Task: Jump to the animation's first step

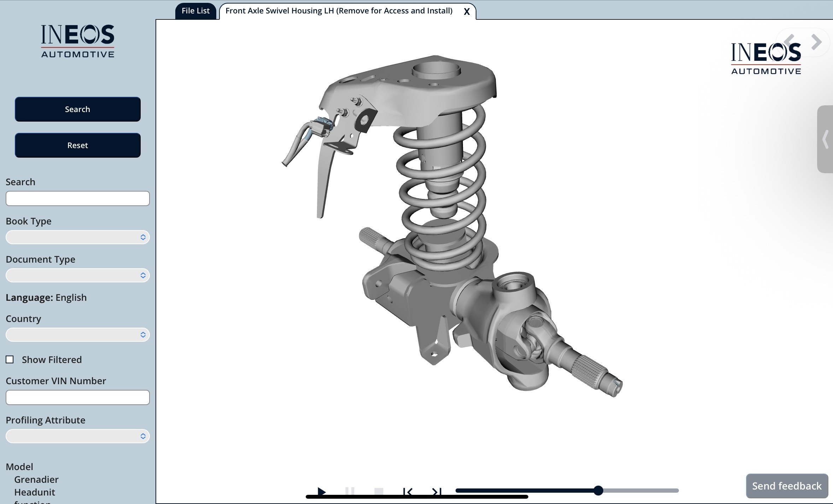Action: click(x=407, y=491)
